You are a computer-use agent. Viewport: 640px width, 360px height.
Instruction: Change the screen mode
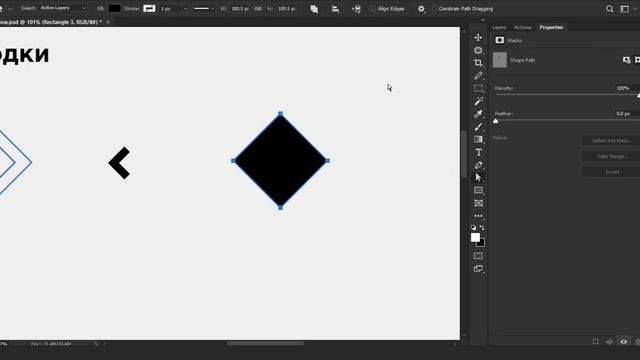[478, 269]
